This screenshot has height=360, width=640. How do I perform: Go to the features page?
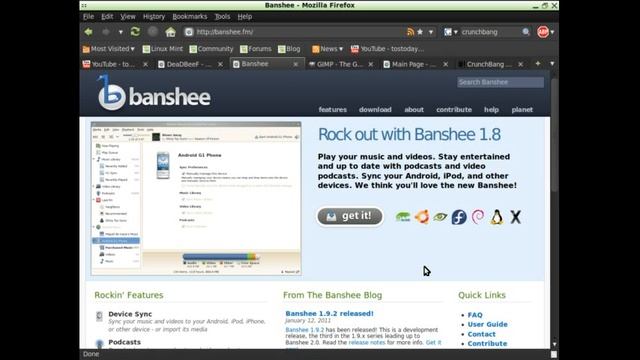point(333,110)
